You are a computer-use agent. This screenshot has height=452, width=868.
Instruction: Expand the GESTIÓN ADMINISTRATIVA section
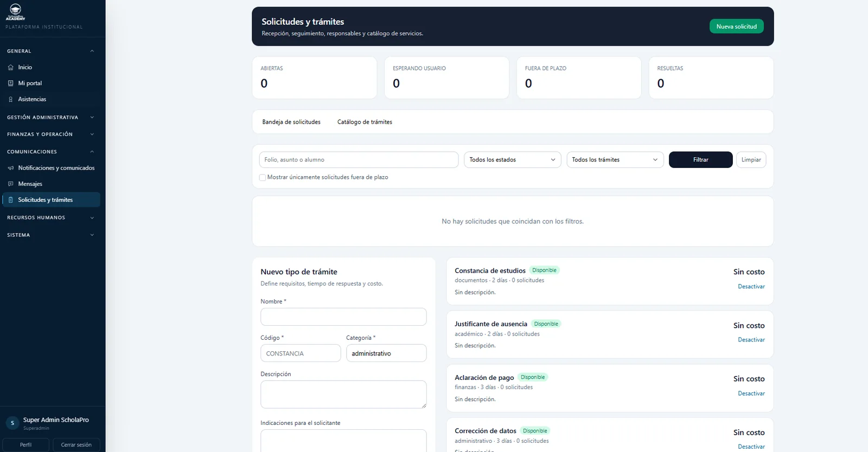pyautogui.click(x=50, y=118)
